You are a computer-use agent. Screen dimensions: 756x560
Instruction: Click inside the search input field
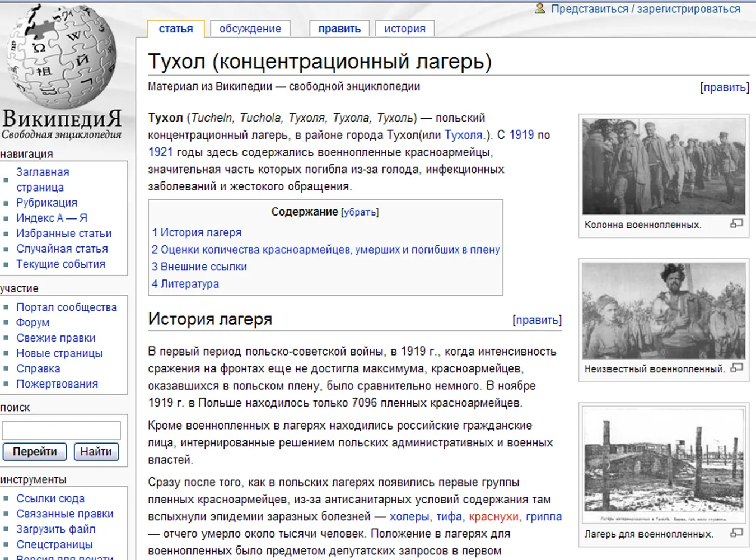(x=62, y=430)
